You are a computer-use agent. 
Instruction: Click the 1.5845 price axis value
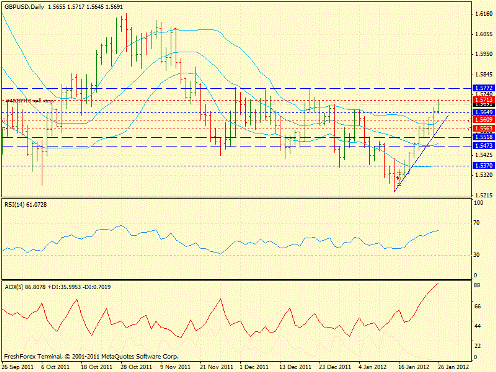click(x=484, y=74)
